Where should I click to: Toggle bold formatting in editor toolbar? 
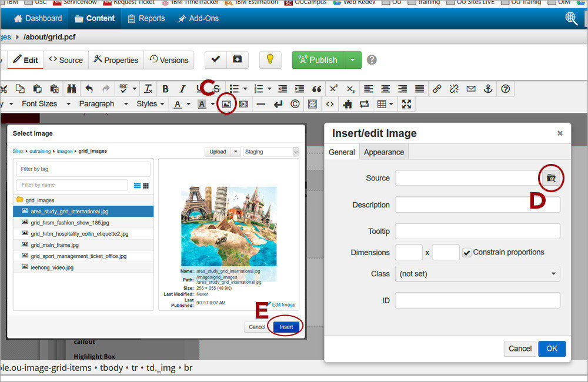(165, 89)
